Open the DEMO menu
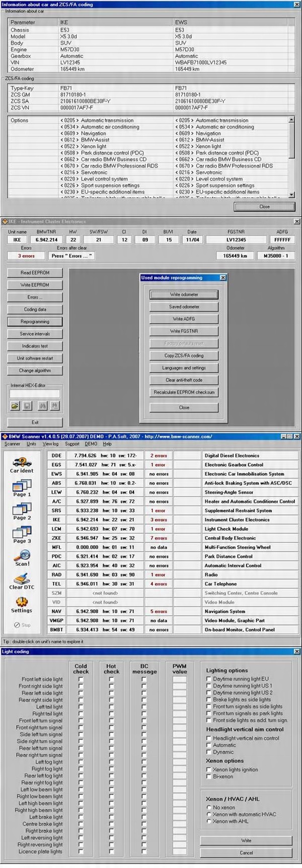Viewport: 302px width, 868px height. pos(91,444)
